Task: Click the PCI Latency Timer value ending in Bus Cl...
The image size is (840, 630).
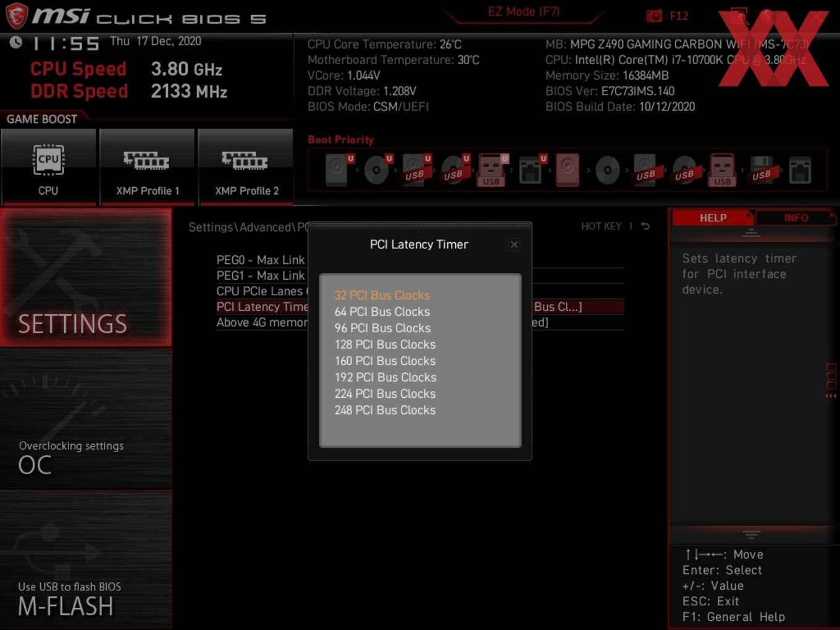Action: tap(557, 307)
